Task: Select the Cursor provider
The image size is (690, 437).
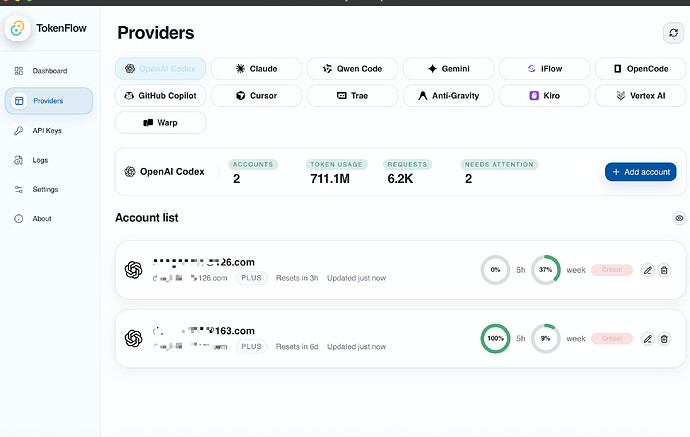Action: tap(257, 95)
